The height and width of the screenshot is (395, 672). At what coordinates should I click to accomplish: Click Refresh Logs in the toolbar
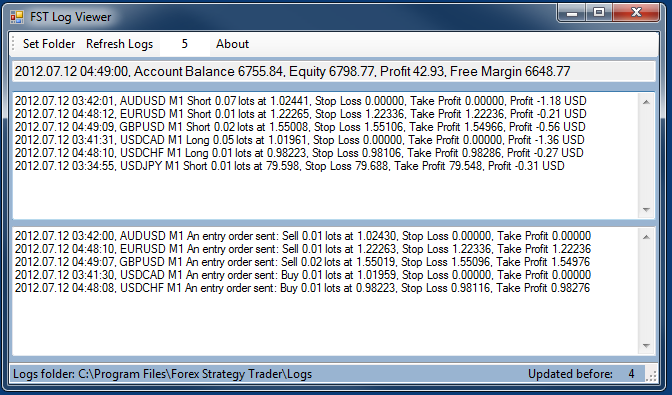click(119, 44)
